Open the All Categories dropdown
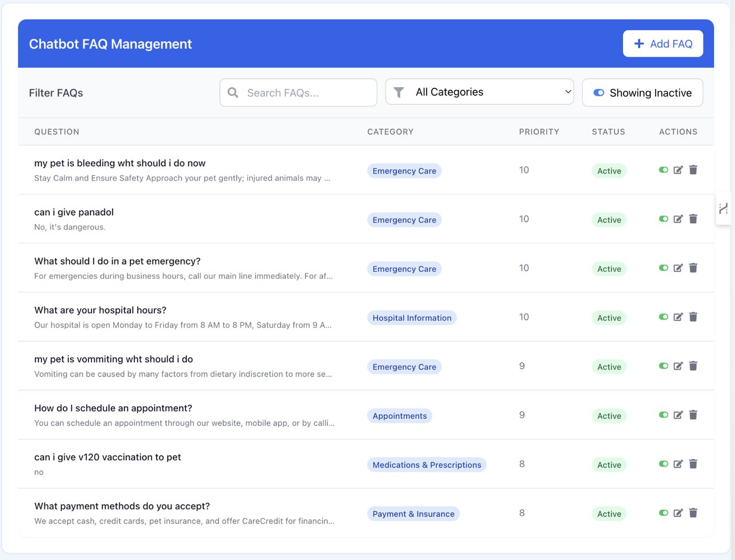The image size is (735, 560). [479, 92]
